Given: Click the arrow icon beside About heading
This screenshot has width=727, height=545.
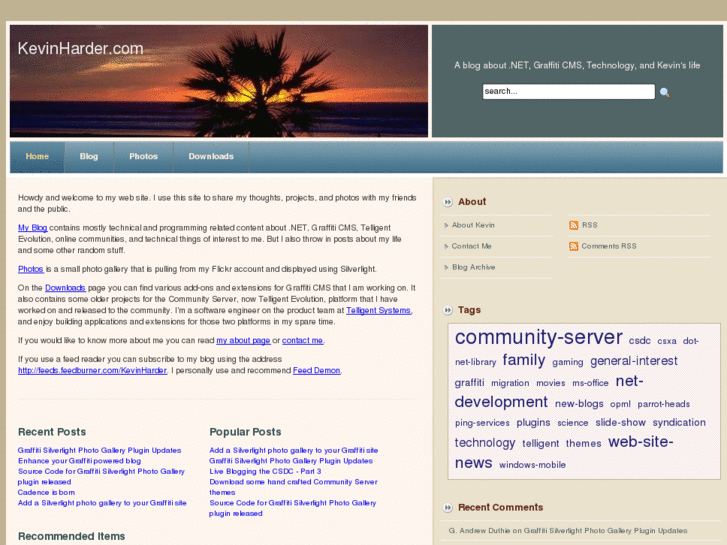Looking at the screenshot, I should (447, 202).
